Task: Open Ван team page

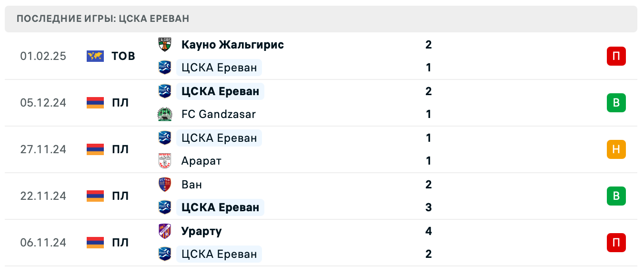Action: (x=192, y=185)
